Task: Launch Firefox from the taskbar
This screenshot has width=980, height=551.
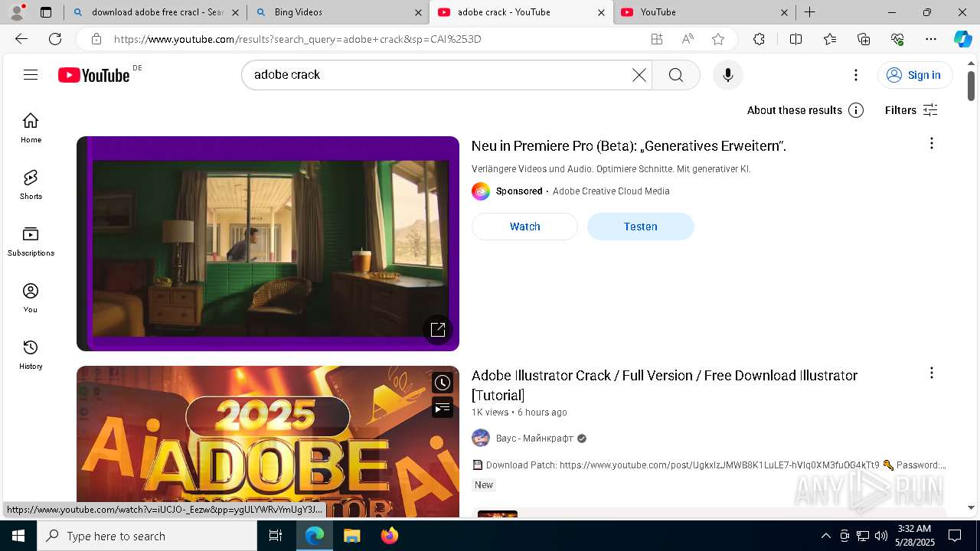Action: [x=390, y=536]
